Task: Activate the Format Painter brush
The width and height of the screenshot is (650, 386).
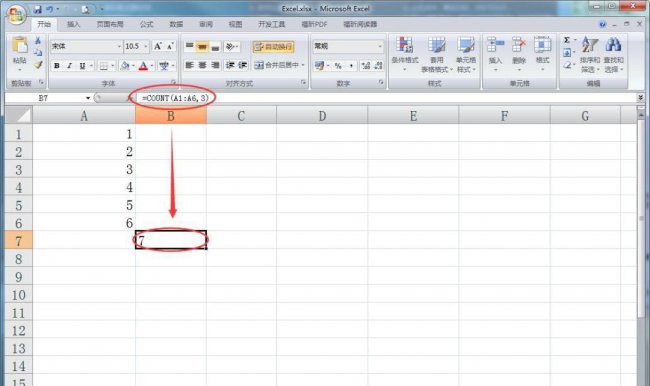Action: 38,65
